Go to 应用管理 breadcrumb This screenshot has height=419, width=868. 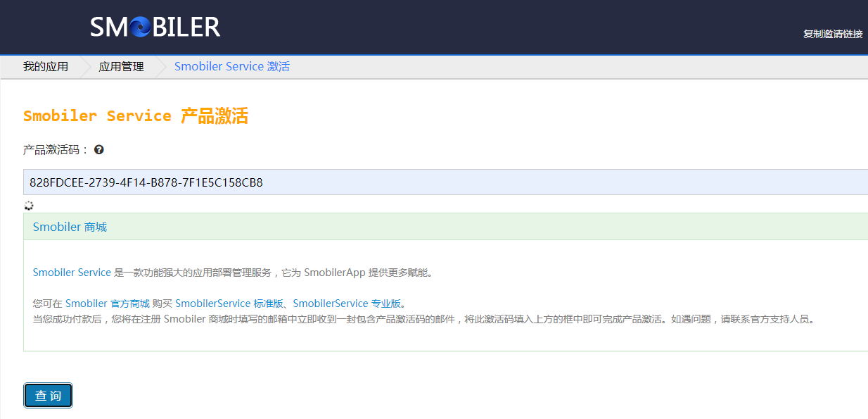(121, 67)
